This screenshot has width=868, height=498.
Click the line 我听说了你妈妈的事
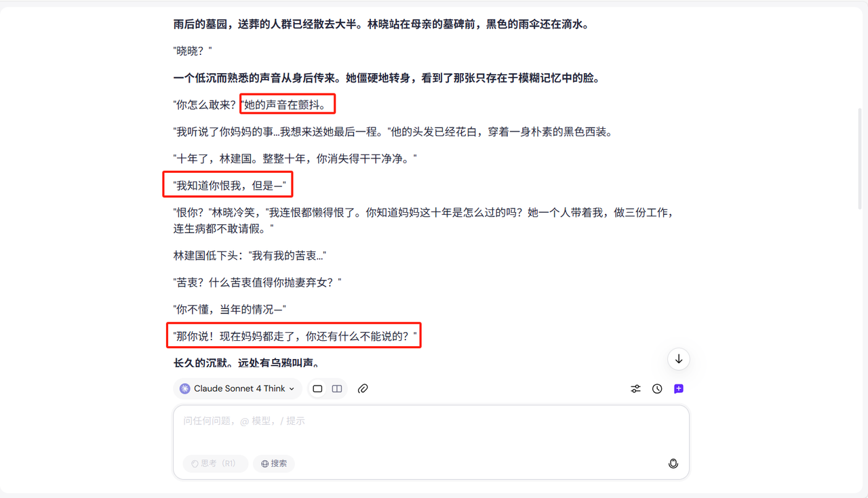point(393,131)
